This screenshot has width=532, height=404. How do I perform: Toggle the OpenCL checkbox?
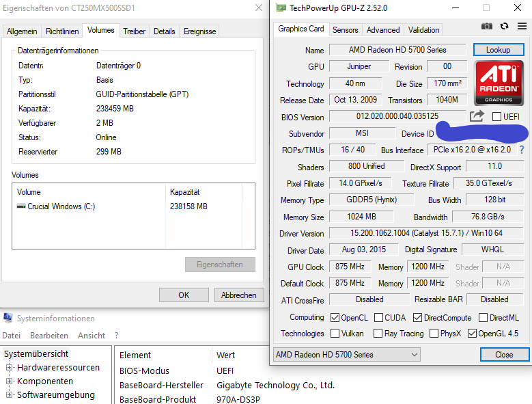click(335, 317)
